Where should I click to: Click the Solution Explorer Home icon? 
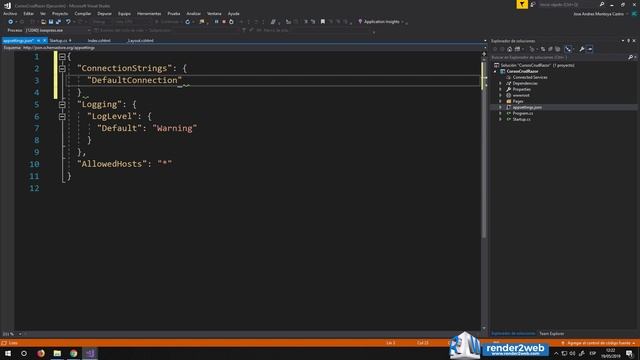509,49
